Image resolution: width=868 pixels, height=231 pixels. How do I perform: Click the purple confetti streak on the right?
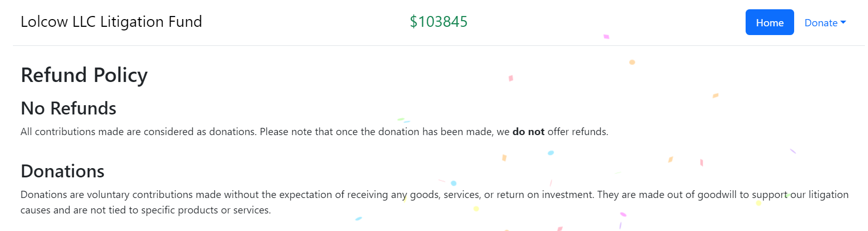[x=793, y=151]
